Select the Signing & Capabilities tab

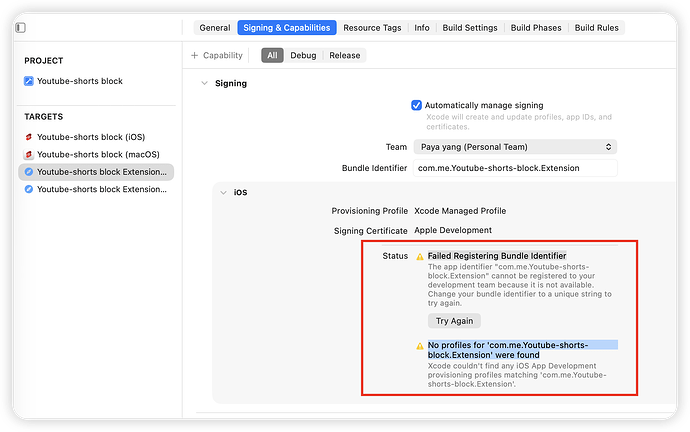pyautogui.click(x=287, y=28)
